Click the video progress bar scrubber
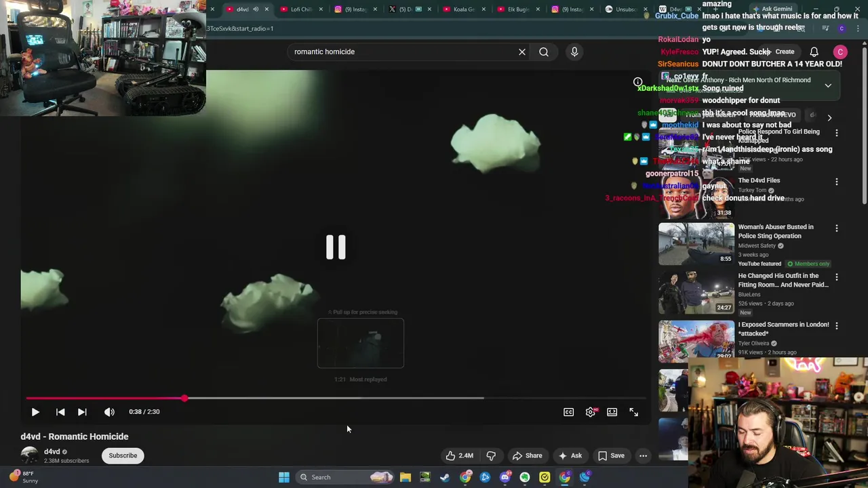Screen dimensions: 868x488 point(184,398)
